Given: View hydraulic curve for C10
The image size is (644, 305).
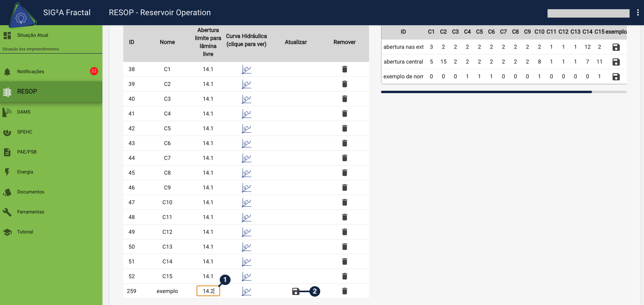Looking at the screenshot, I should (247, 203).
